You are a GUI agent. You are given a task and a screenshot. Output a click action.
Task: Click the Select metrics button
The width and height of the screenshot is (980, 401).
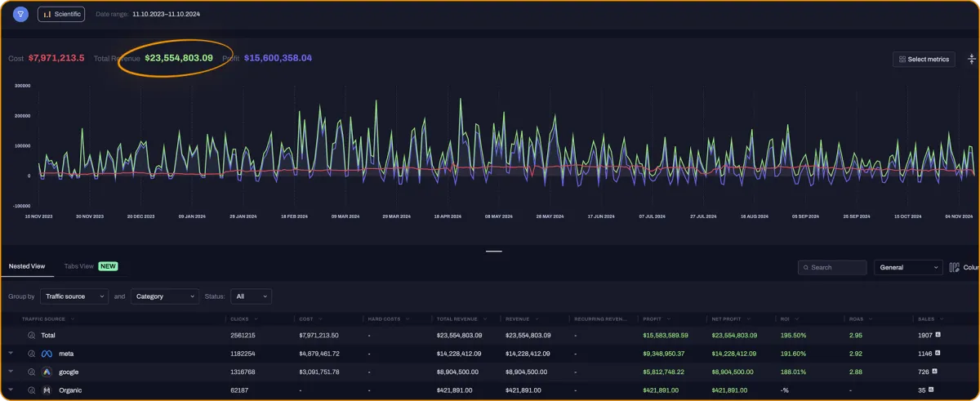click(924, 59)
